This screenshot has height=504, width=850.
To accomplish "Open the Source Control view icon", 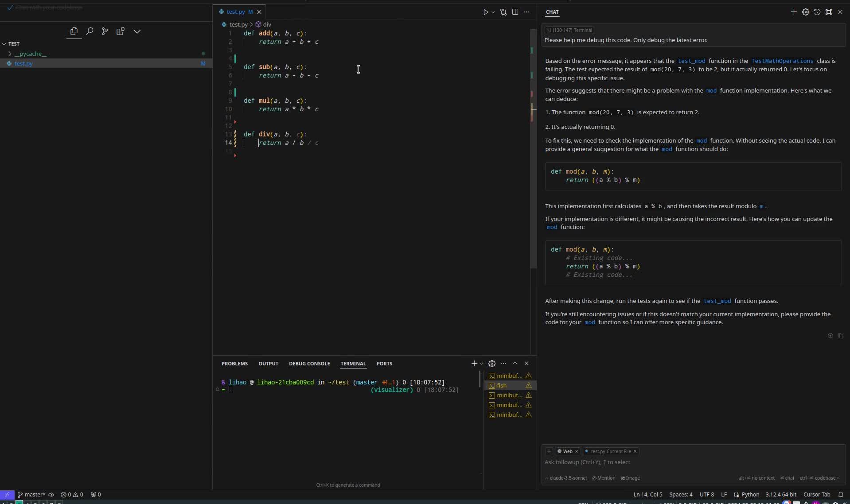I will point(105,31).
